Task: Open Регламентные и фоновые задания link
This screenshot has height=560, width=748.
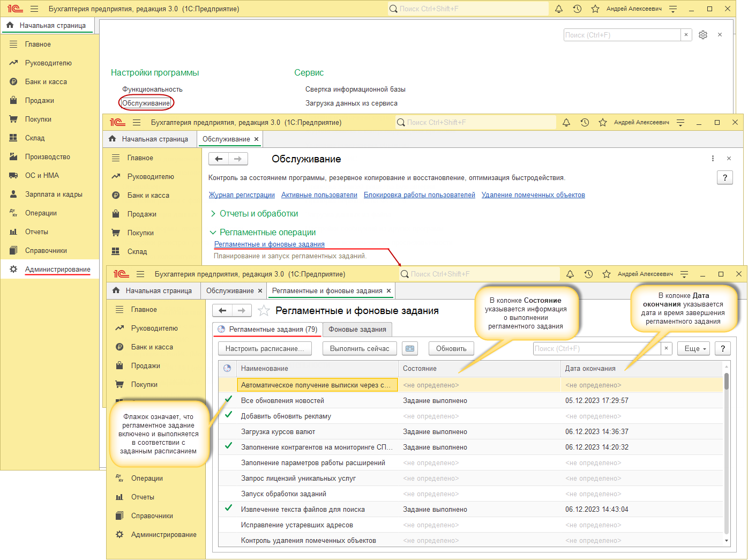Action: tap(270, 244)
